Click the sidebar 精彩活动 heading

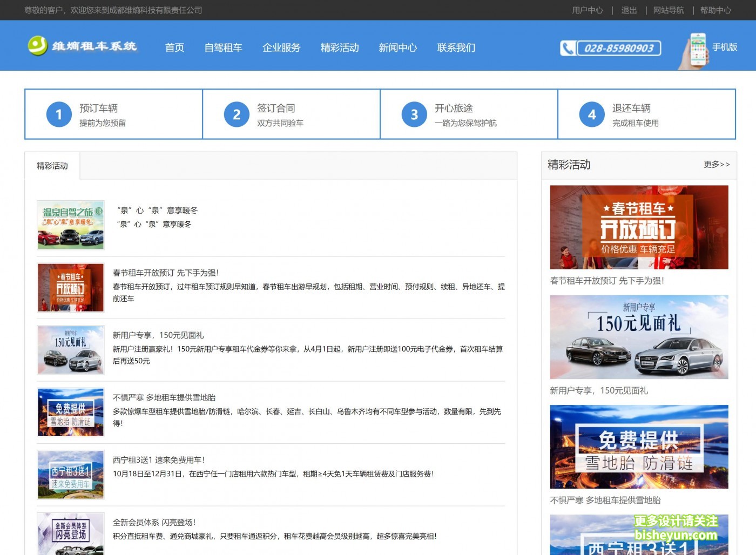(569, 165)
